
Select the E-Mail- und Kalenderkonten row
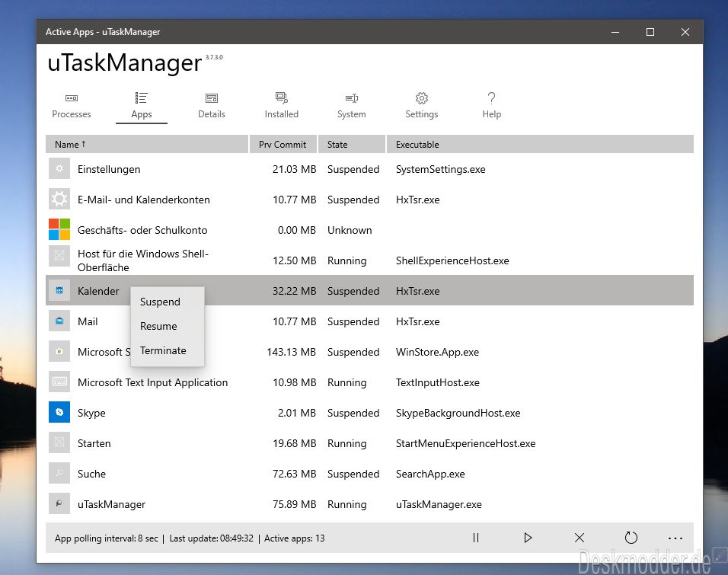pos(369,200)
